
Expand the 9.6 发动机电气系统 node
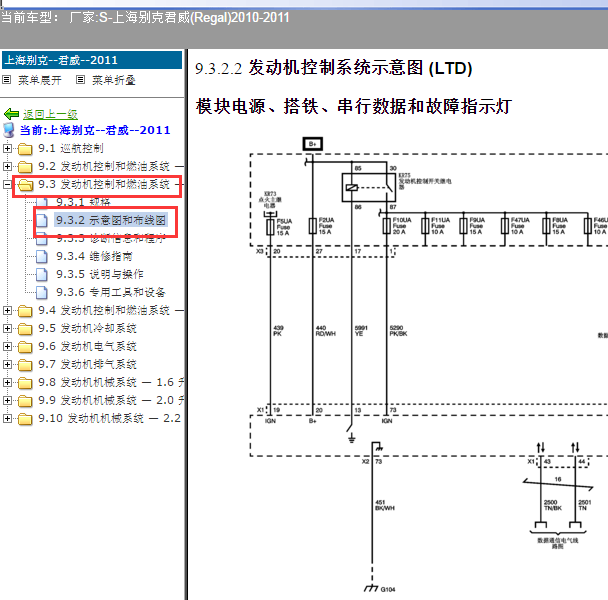pyautogui.click(x=7, y=346)
